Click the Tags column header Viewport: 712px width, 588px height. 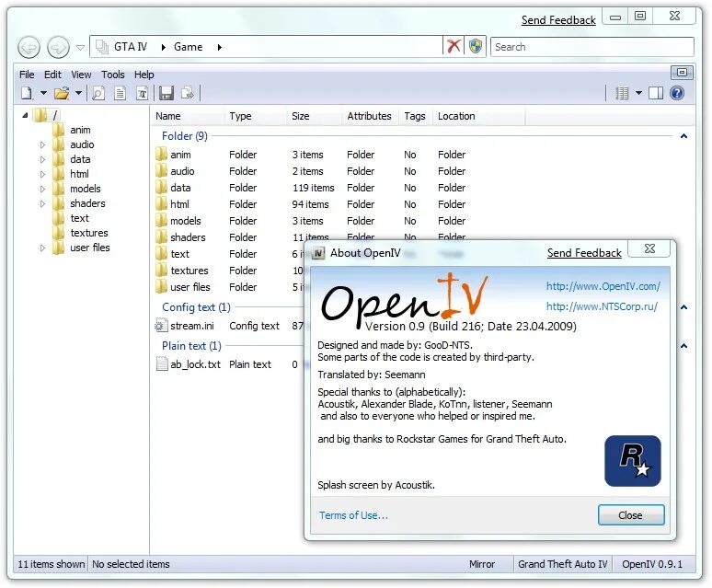pos(415,116)
